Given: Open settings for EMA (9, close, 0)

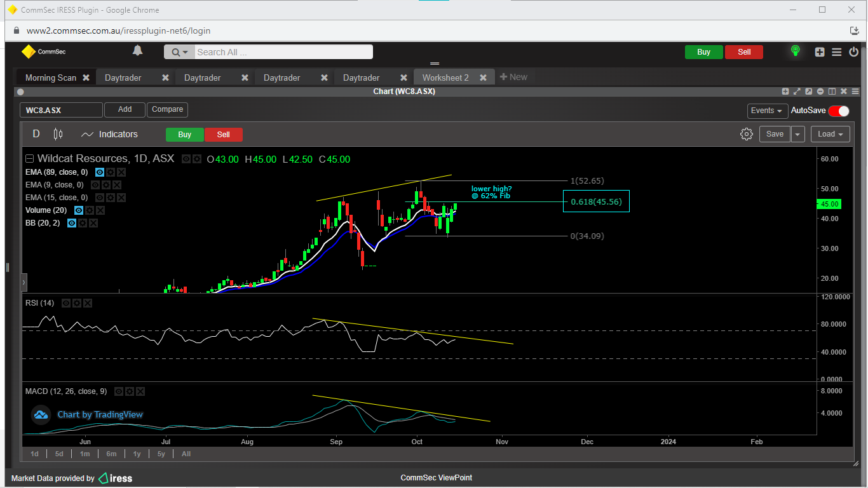Looking at the screenshot, I should coord(106,185).
